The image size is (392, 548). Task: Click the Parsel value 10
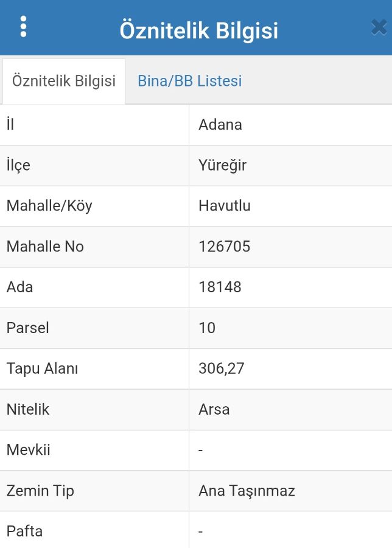coord(207,328)
